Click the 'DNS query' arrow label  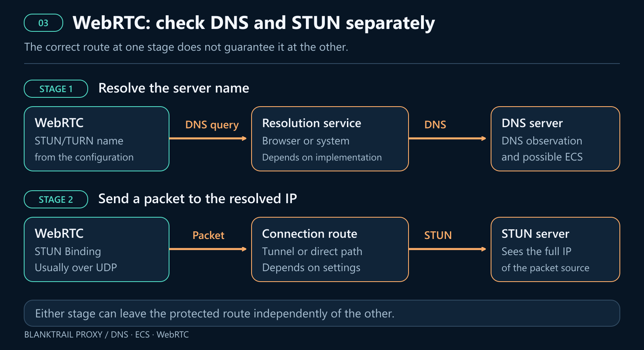coord(212,125)
